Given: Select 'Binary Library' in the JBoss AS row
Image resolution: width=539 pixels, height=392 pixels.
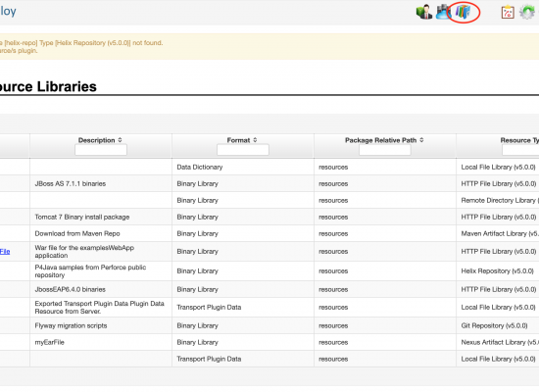Looking at the screenshot, I should (x=198, y=183).
